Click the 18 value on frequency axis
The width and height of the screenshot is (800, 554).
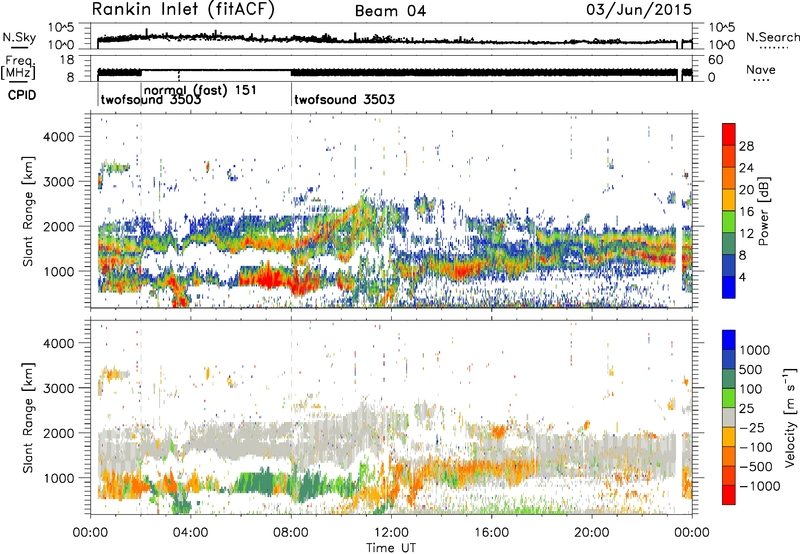[67, 60]
